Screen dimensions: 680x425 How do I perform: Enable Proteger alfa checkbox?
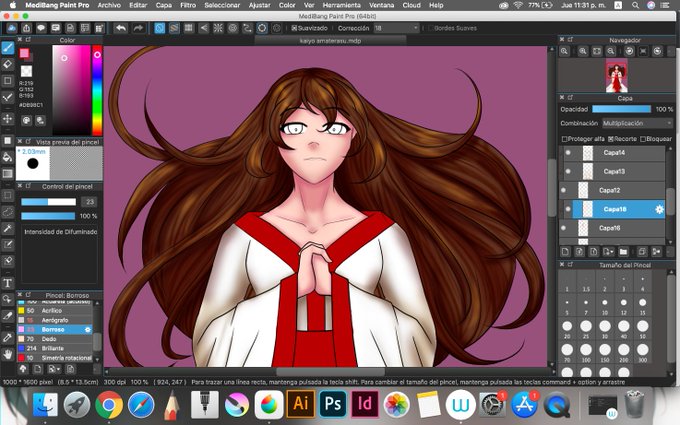tap(564, 139)
